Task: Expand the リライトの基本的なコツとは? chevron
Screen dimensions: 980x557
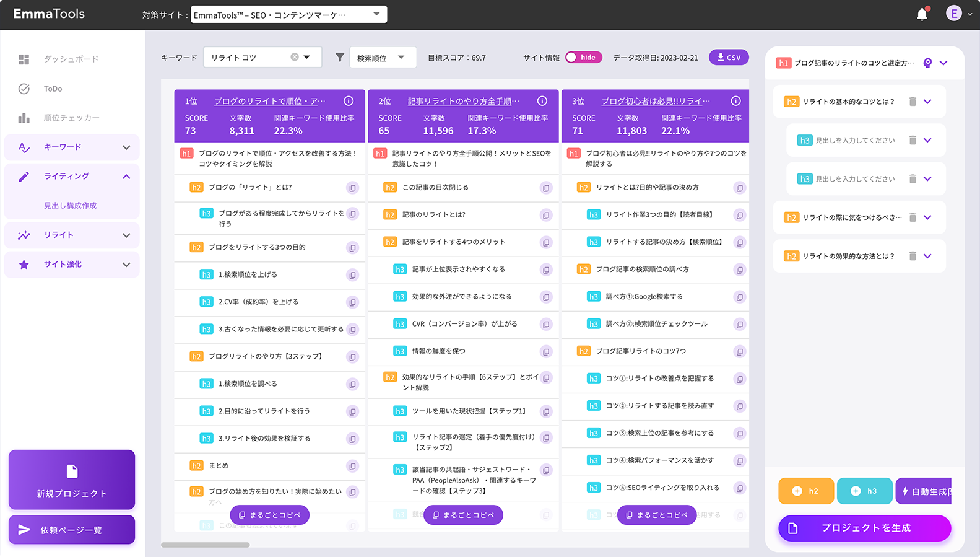Action: pos(927,102)
